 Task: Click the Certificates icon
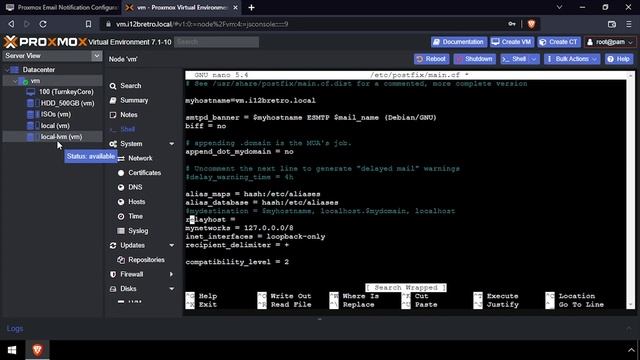coord(121,173)
